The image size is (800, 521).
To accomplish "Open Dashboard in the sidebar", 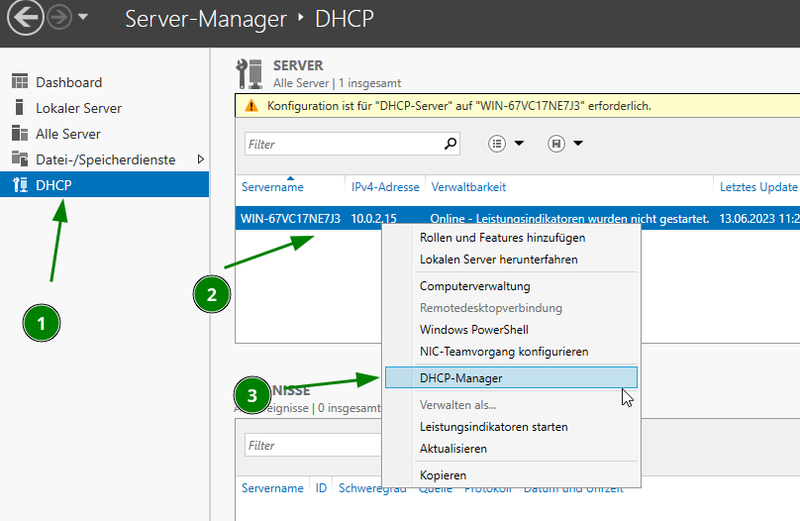I will [x=68, y=82].
